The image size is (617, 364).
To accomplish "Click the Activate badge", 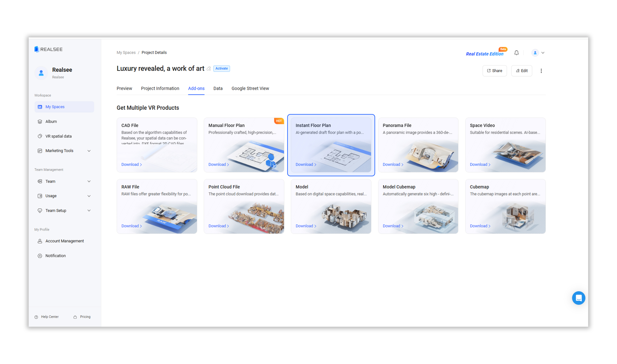I will click(x=221, y=68).
